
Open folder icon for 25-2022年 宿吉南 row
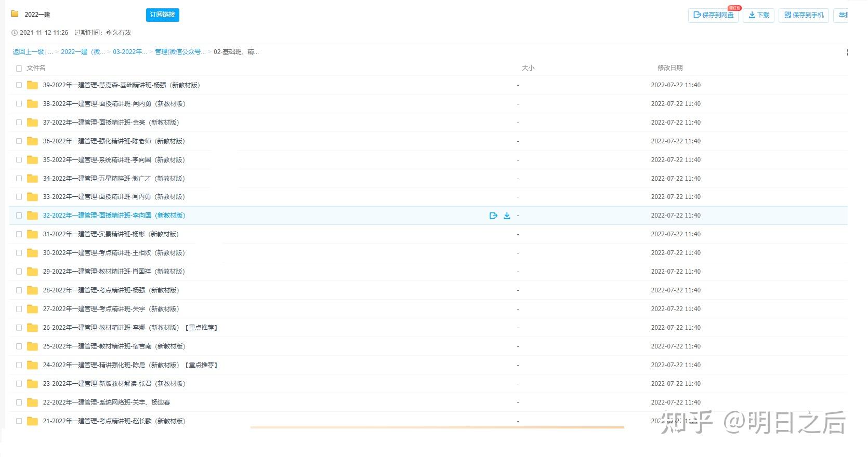click(x=32, y=346)
